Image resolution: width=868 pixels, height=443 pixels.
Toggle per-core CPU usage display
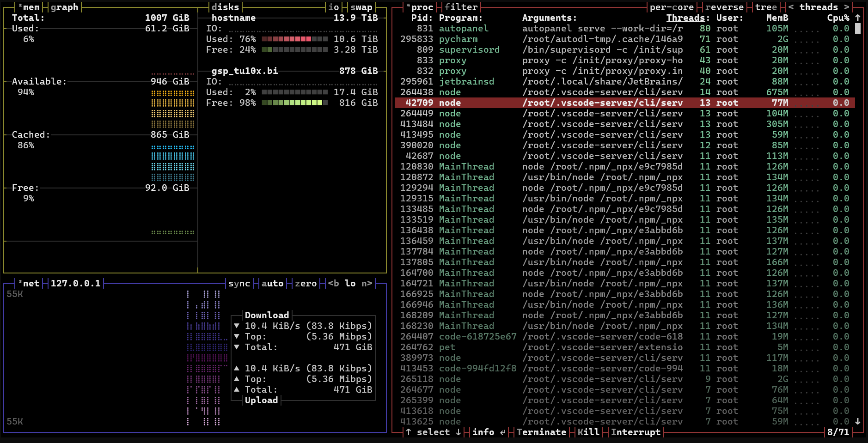coord(672,7)
